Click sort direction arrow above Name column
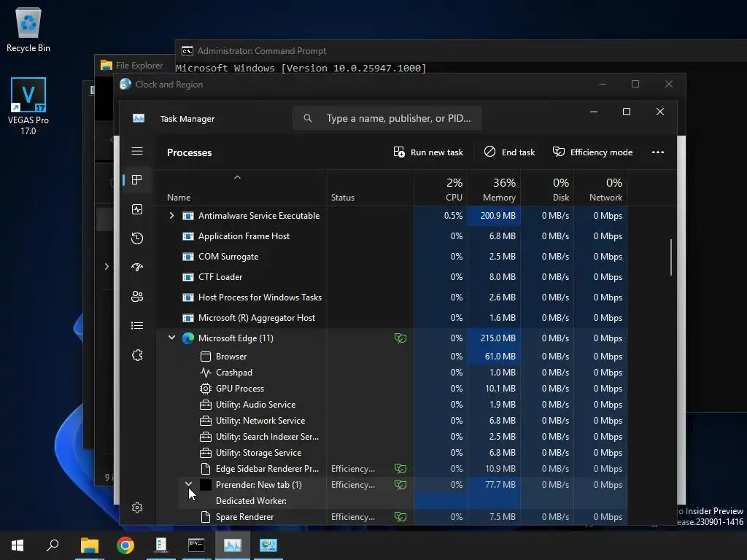Viewport: 747px width, 560px height. [x=237, y=177]
